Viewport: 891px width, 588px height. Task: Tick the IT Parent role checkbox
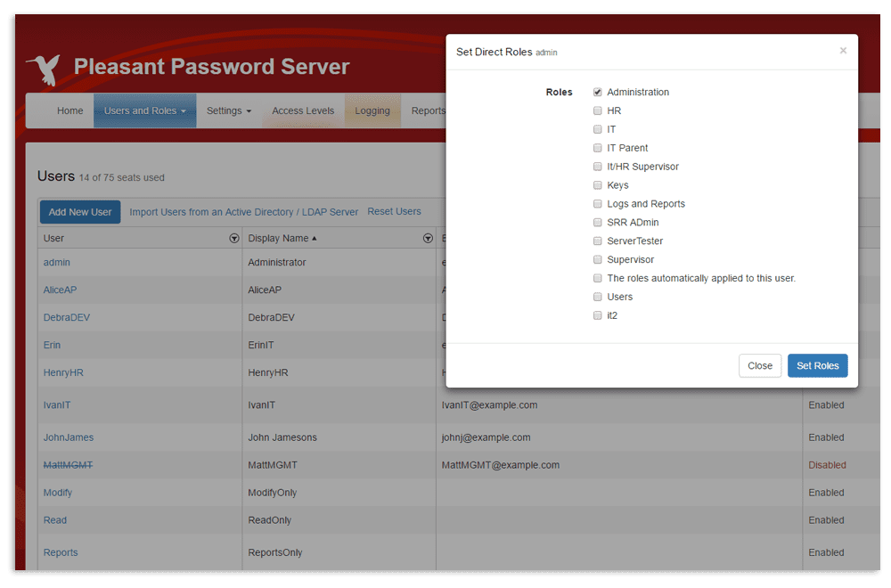click(597, 148)
